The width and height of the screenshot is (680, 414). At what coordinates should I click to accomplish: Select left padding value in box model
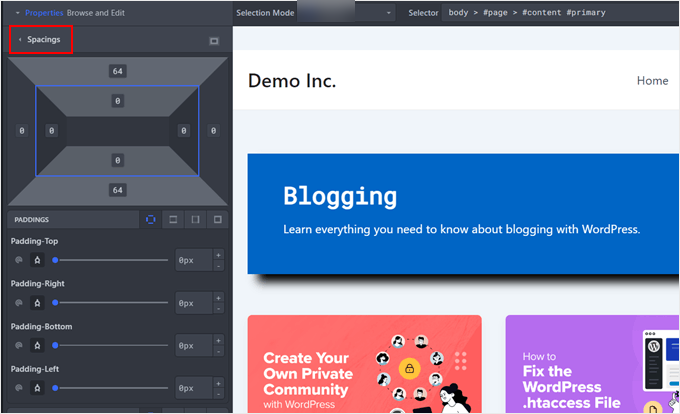[52, 130]
